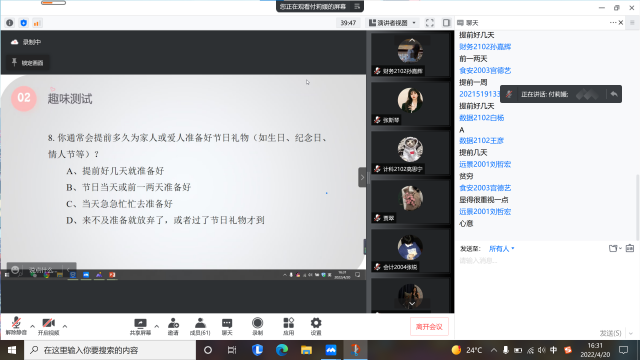Viewport: 640px width, 360px height.
Task: View meeting info icon at top left
Action: 10,23
